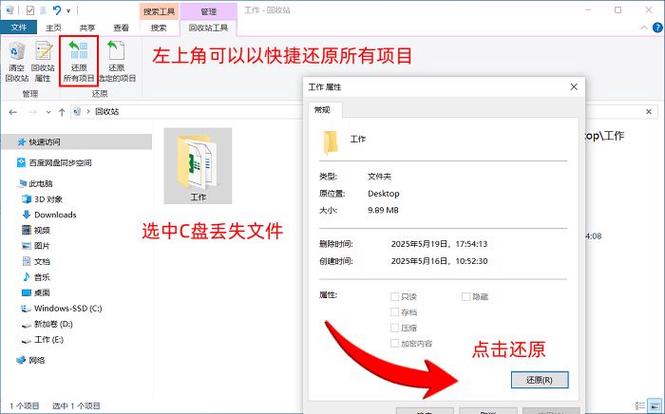Open 桌面 in sidebar
Screen dimensions: 665x414
pyautogui.click(x=42, y=293)
